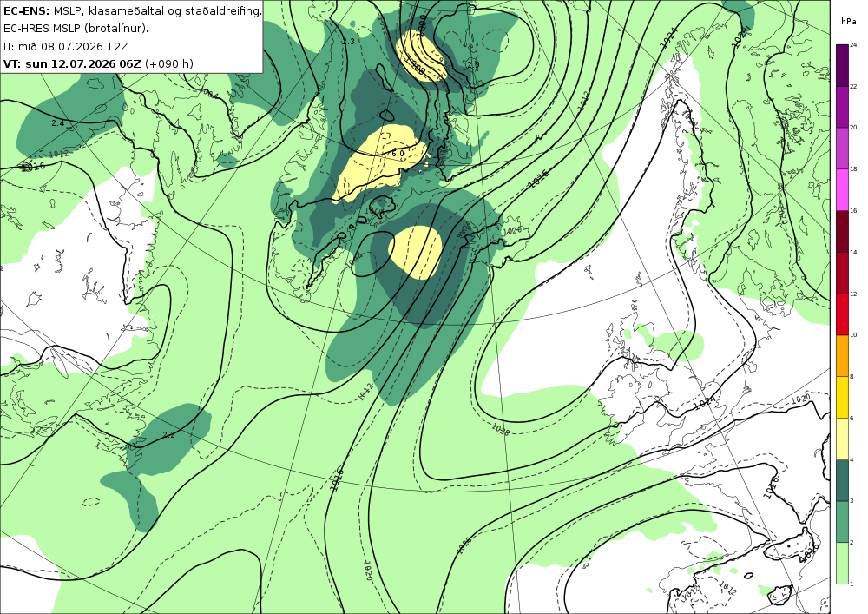The image size is (868, 614).
Task: Click the IT: mið 08.07.2026 12Z line
Action: (65, 46)
